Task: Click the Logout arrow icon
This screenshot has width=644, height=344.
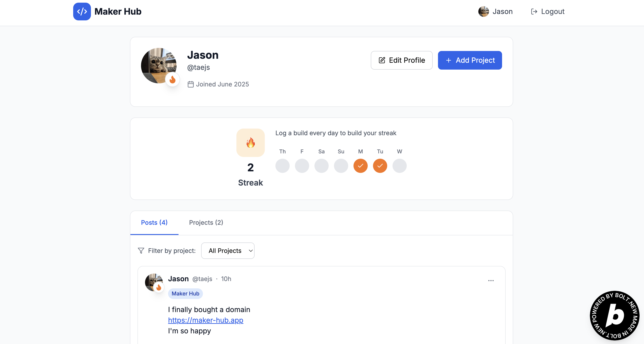Action: (x=534, y=12)
